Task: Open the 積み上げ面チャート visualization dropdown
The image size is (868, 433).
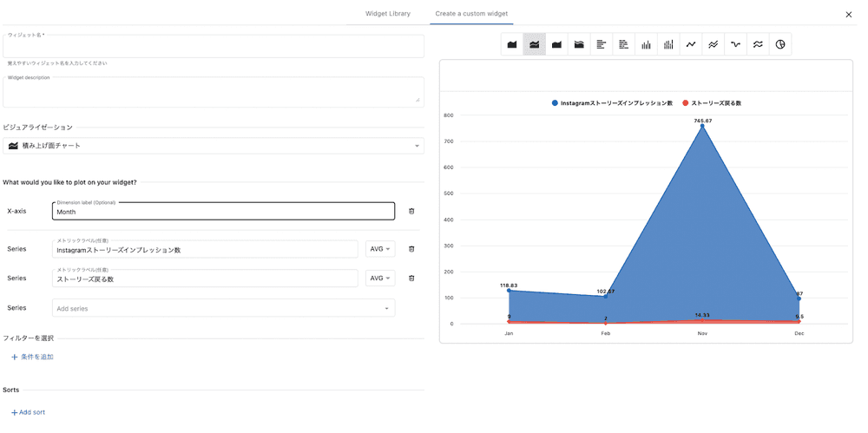Action: pos(214,146)
